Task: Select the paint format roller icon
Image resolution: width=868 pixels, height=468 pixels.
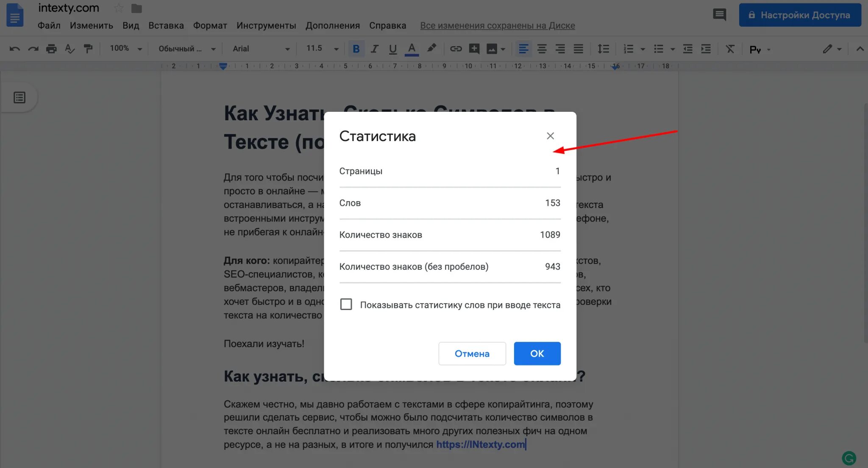Action: [88, 49]
